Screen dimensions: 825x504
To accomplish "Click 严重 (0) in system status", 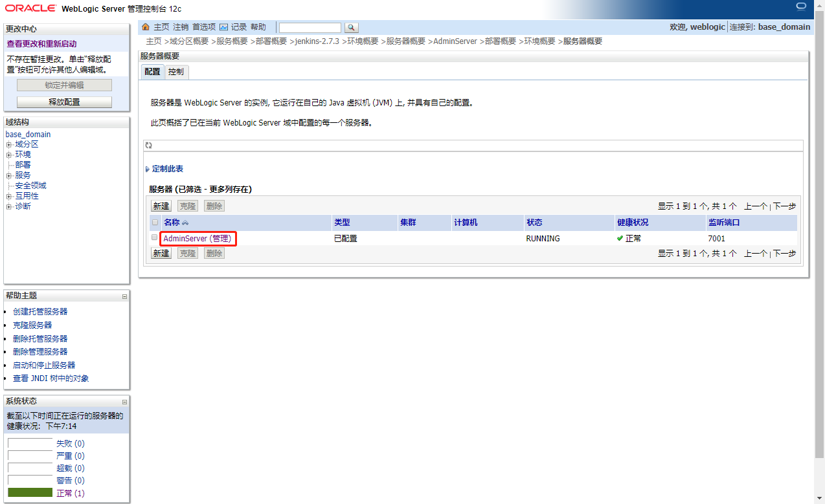I will (x=71, y=456).
